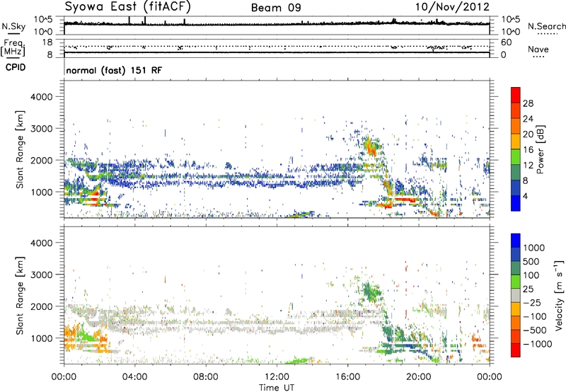The height and width of the screenshot is (392, 566).
Task: Select the "Velocity [m s-1]" colorbar title
Action: point(559,295)
